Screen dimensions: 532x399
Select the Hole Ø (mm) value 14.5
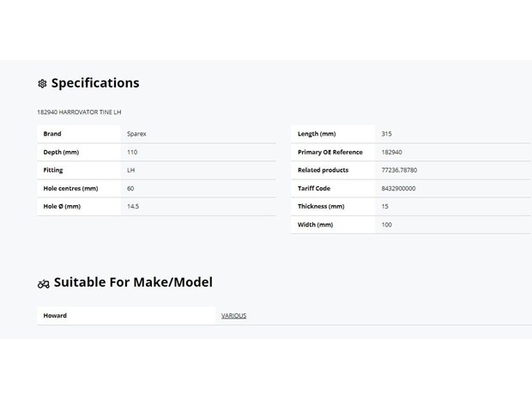pyautogui.click(x=133, y=206)
